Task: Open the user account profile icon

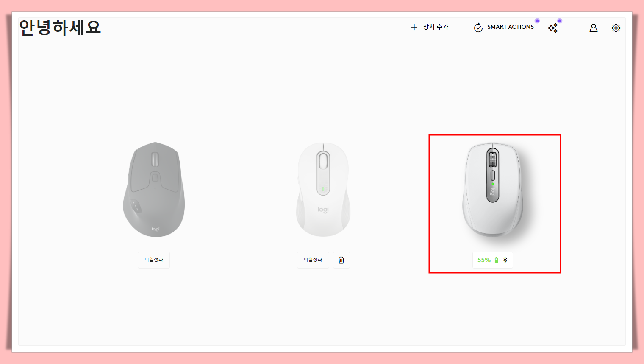Action: point(594,28)
